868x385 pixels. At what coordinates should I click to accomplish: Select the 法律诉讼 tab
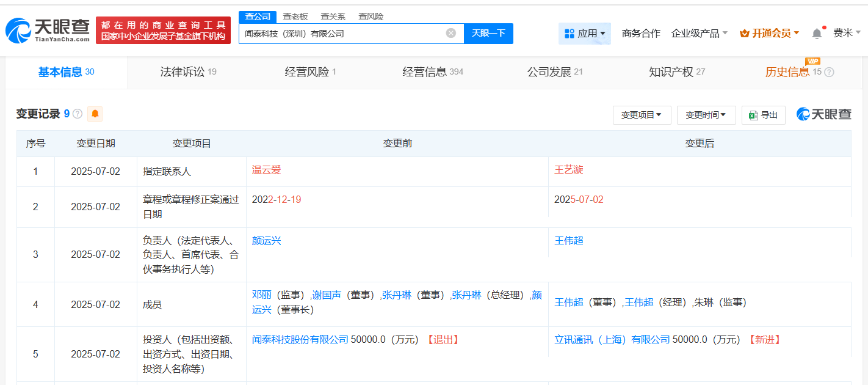point(188,72)
